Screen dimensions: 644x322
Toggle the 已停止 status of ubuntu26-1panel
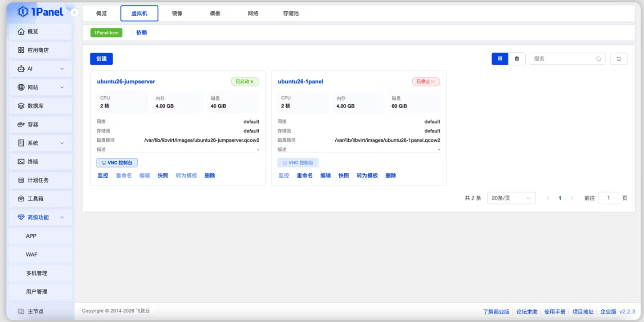click(426, 82)
